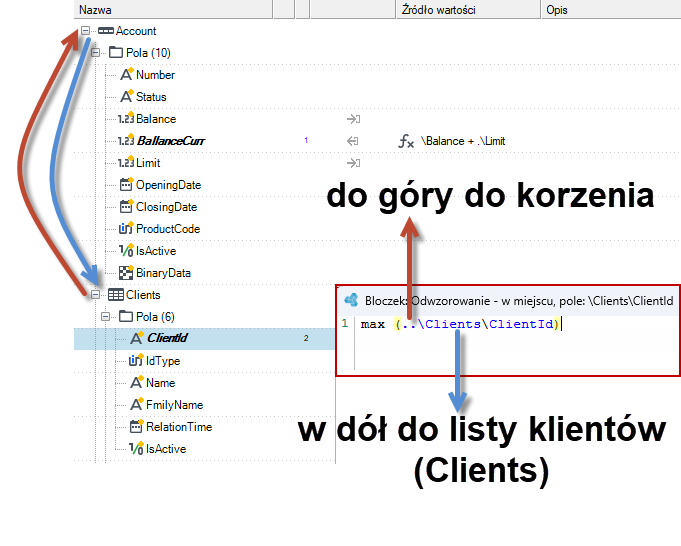Click the calendar icon beside ClosingDate
The width and height of the screenshot is (681, 546).
click(x=126, y=206)
